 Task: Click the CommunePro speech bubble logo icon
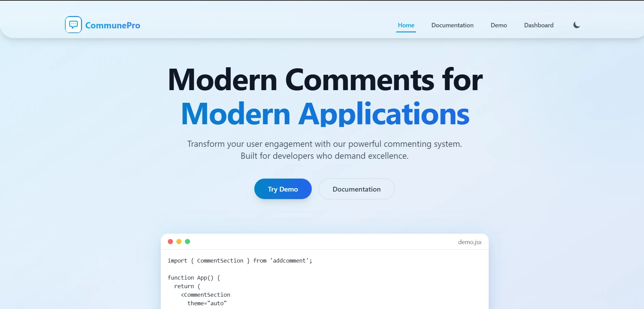[73, 24]
